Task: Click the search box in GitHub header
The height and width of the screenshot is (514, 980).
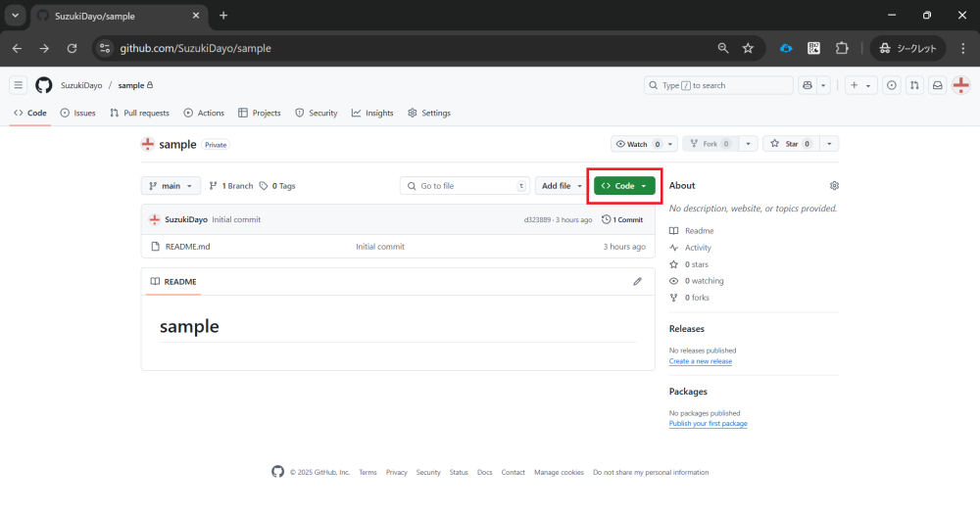Action: 718,85
